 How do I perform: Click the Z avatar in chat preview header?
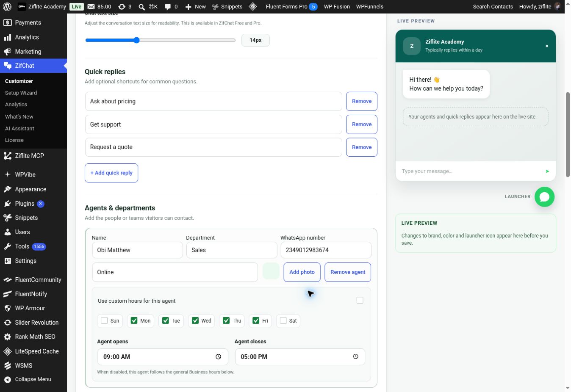(412, 46)
